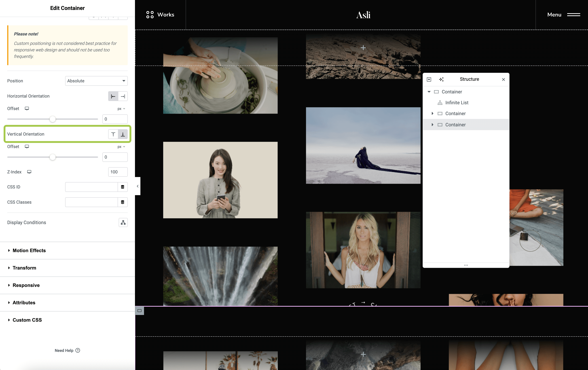Click the collapse-all icon in Structure panel

tap(429, 79)
